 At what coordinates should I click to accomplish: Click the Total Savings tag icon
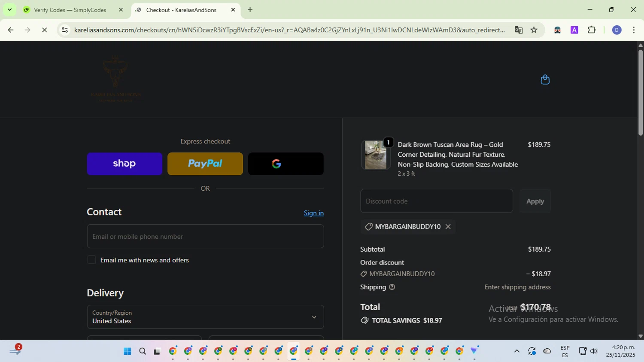(365, 320)
